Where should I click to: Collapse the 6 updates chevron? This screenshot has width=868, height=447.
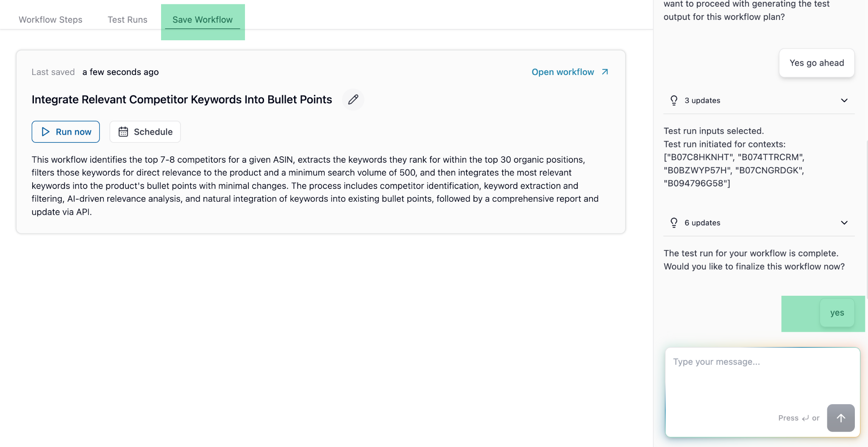click(x=844, y=222)
